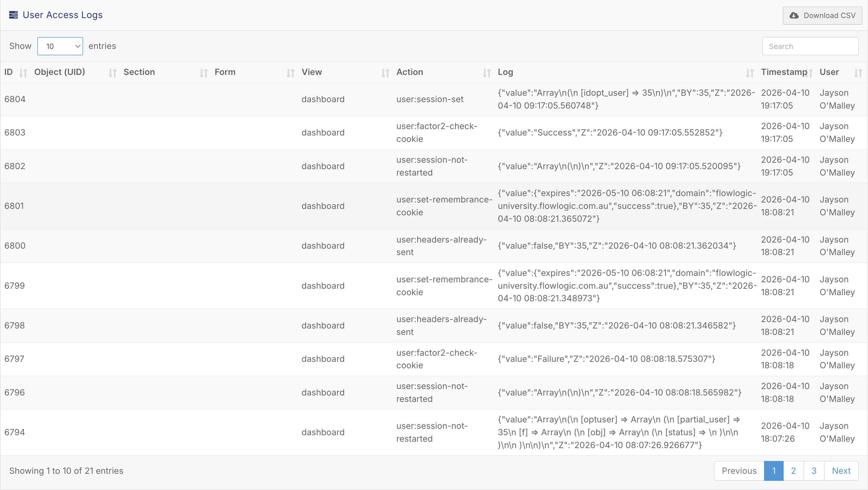Click user:headers-already-sent action in row 6800

(441, 246)
